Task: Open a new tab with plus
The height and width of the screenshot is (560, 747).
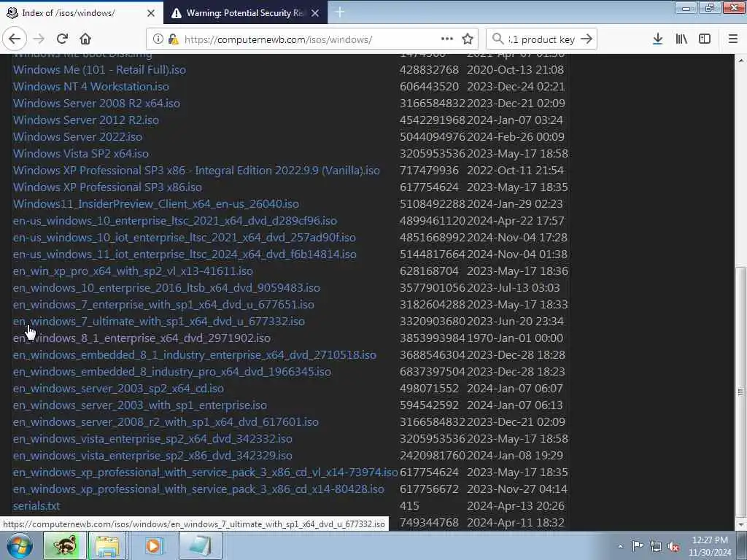Action: point(340,12)
